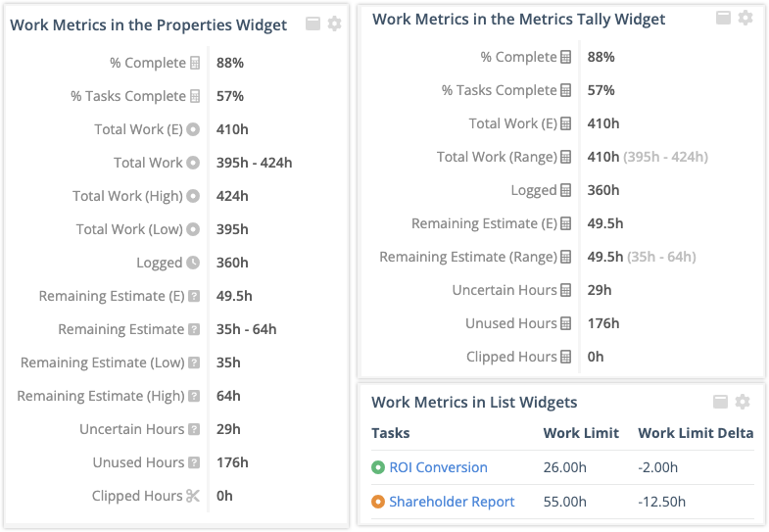Open List Widgets settings gear
The width and height of the screenshot is (769, 532).
(x=743, y=402)
